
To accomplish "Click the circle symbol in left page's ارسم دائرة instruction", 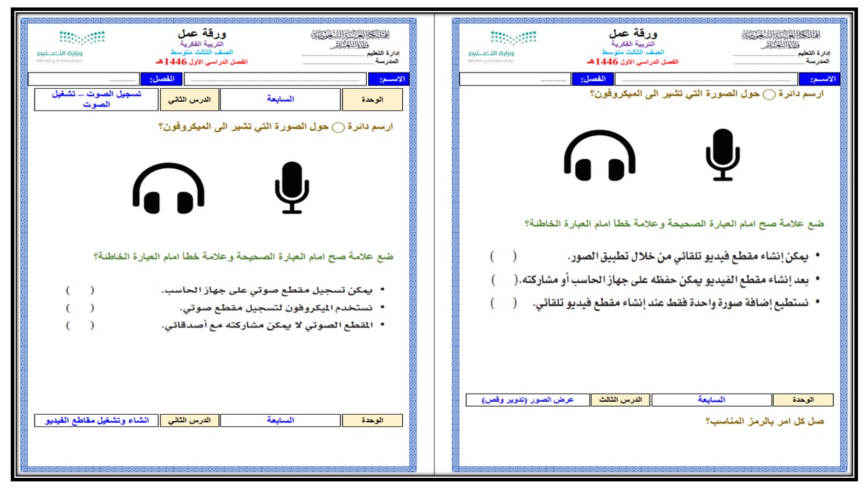I will click(338, 127).
